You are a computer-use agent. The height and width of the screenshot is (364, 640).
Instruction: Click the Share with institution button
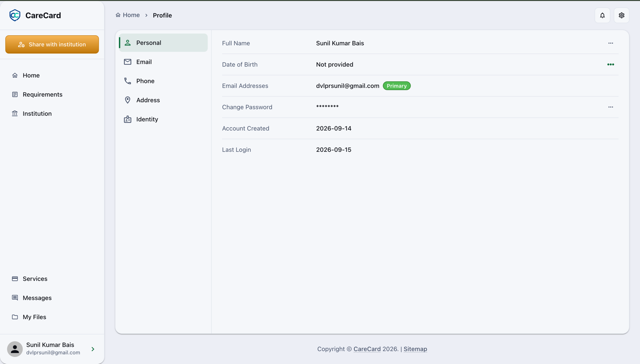pos(52,44)
